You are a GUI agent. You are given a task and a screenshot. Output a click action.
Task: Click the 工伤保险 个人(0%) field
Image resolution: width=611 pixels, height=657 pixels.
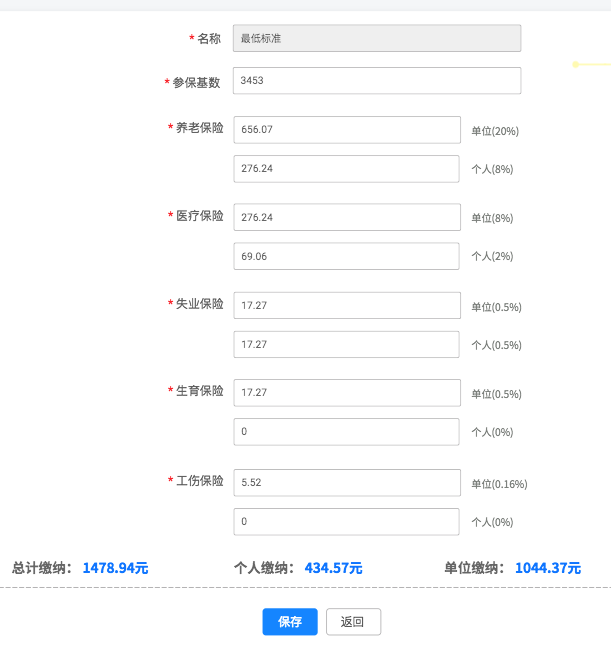point(346,521)
